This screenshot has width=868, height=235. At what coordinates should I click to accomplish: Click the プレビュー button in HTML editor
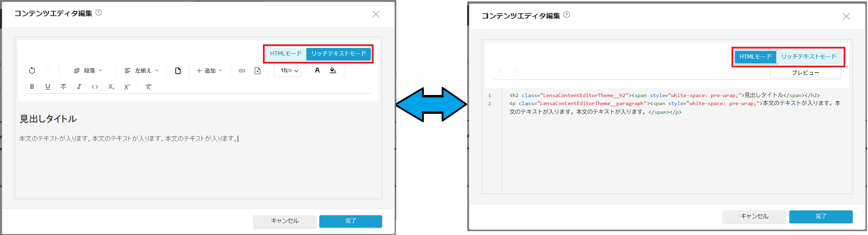[x=805, y=73]
